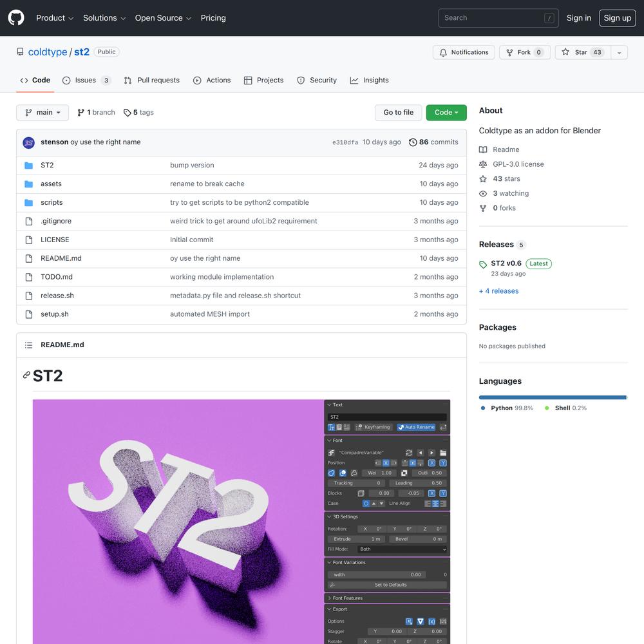The width and height of the screenshot is (644, 644).
Task: Open the main branch selector dropdown
Action: (43, 113)
